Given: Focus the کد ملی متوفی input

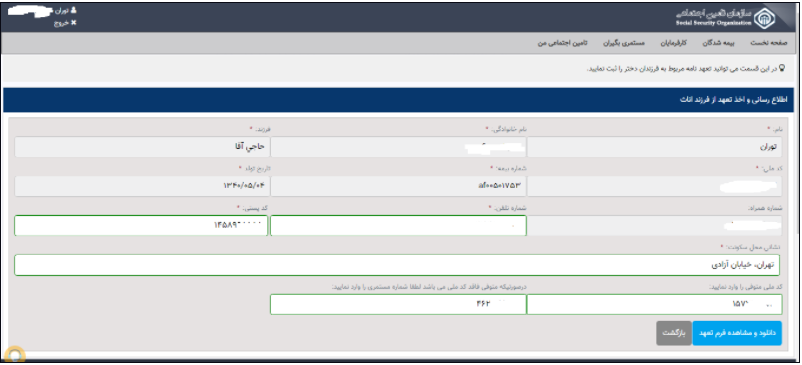Looking at the screenshot, I should tap(654, 304).
